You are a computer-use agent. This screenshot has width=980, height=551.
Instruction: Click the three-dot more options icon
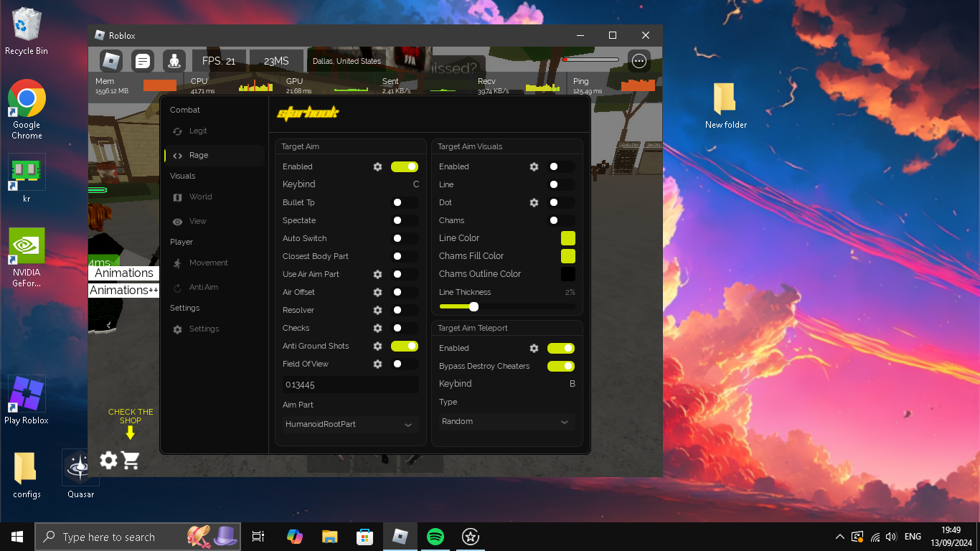point(639,61)
